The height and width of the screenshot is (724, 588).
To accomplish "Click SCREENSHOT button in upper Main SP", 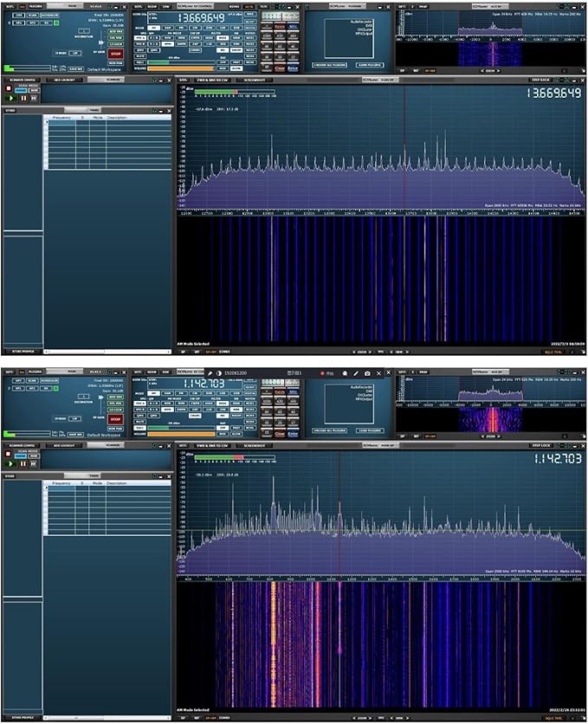I will pos(254,80).
